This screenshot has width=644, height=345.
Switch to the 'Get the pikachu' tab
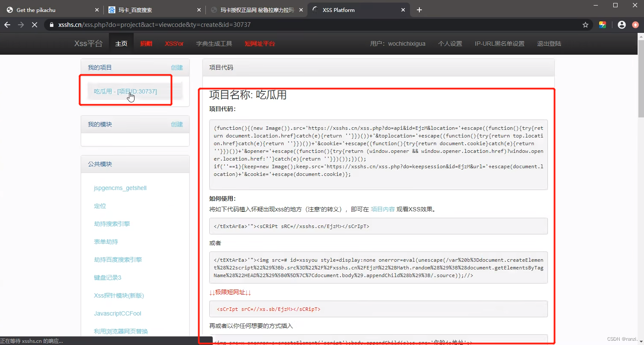coord(52,10)
